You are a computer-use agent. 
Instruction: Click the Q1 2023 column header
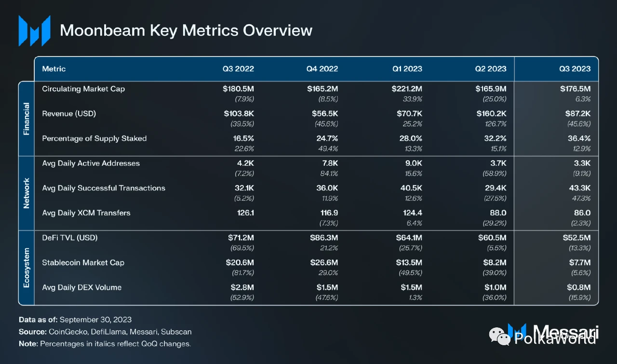(407, 68)
